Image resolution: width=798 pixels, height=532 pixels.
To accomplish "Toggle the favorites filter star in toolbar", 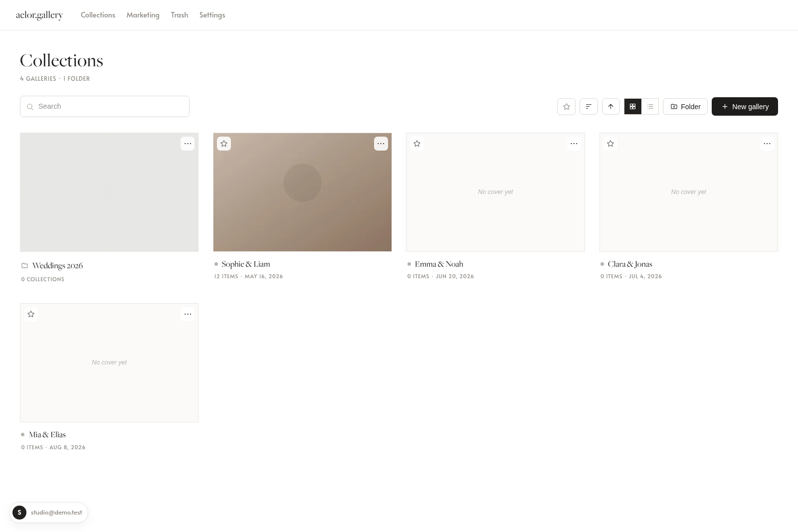I will tap(566, 106).
